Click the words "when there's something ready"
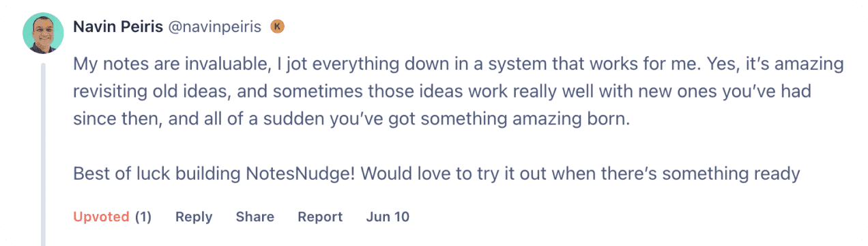 point(676,174)
